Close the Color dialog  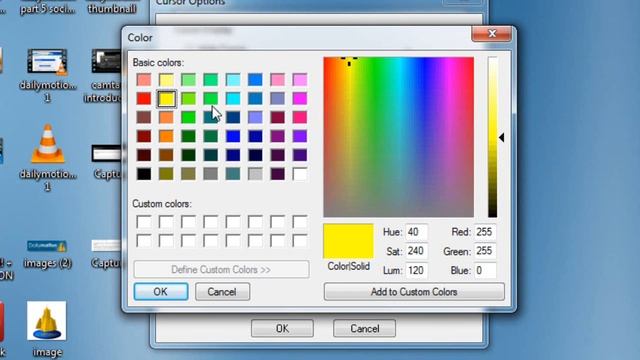pyautogui.click(x=491, y=34)
